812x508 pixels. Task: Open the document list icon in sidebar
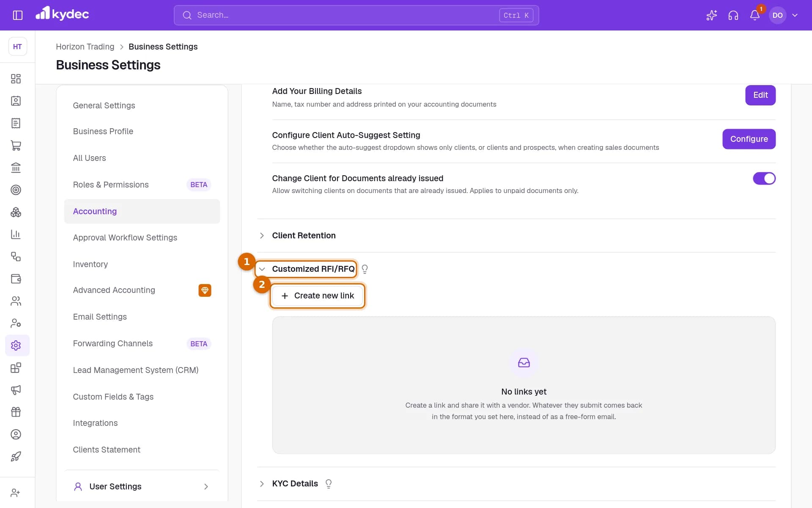(x=16, y=123)
